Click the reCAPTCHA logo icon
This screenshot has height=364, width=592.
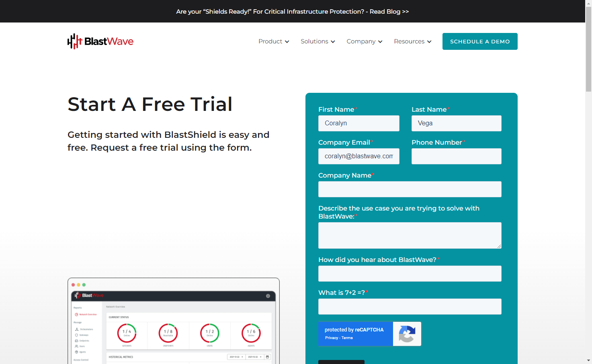click(x=407, y=334)
